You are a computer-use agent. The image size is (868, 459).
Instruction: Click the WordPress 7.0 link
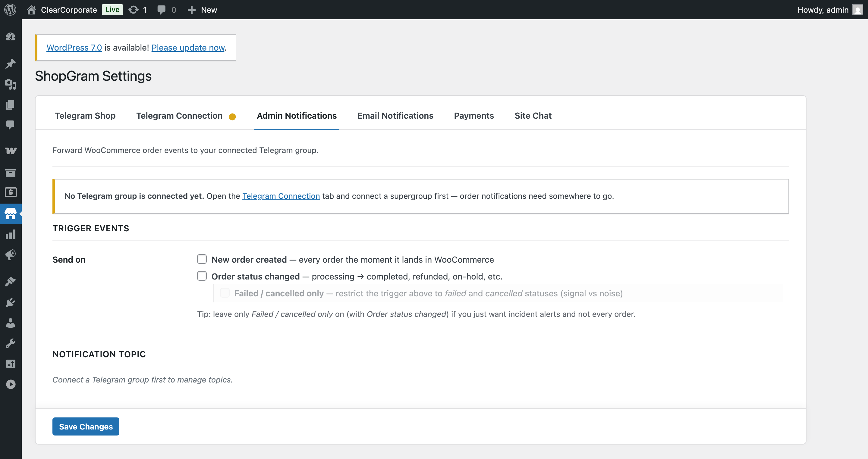pyautogui.click(x=74, y=48)
